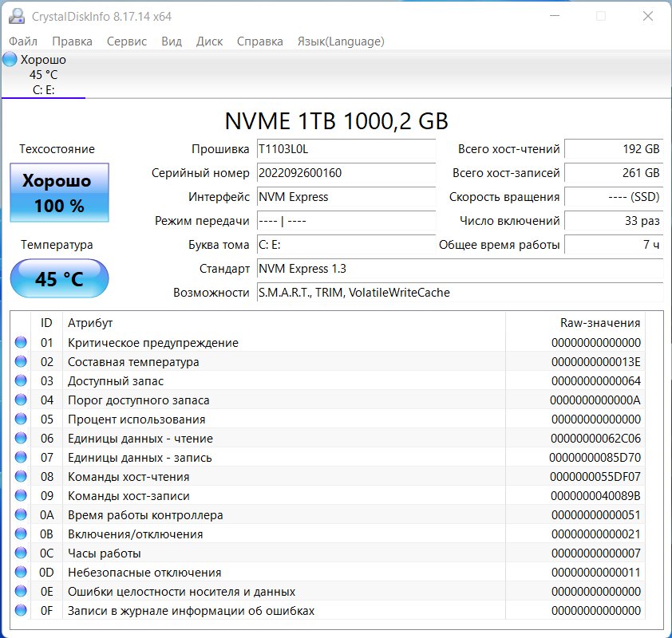Click raw value 0000000085D70

[595, 457]
